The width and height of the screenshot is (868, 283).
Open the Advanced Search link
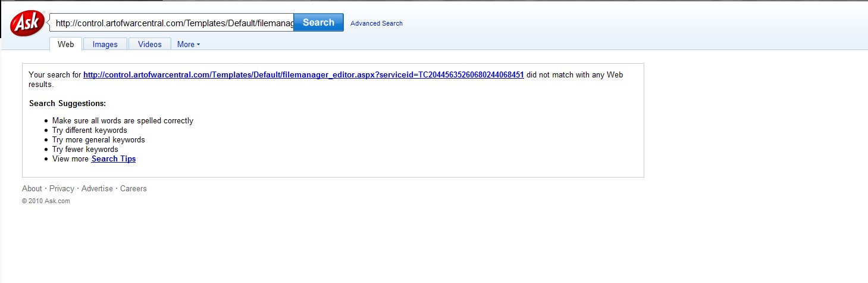click(377, 23)
